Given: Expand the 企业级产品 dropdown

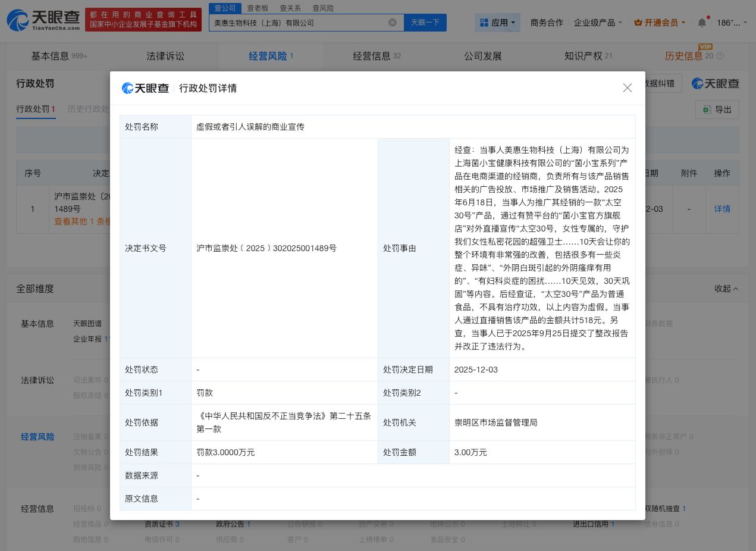Looking at the screenshot, I should tap(597, 23).
